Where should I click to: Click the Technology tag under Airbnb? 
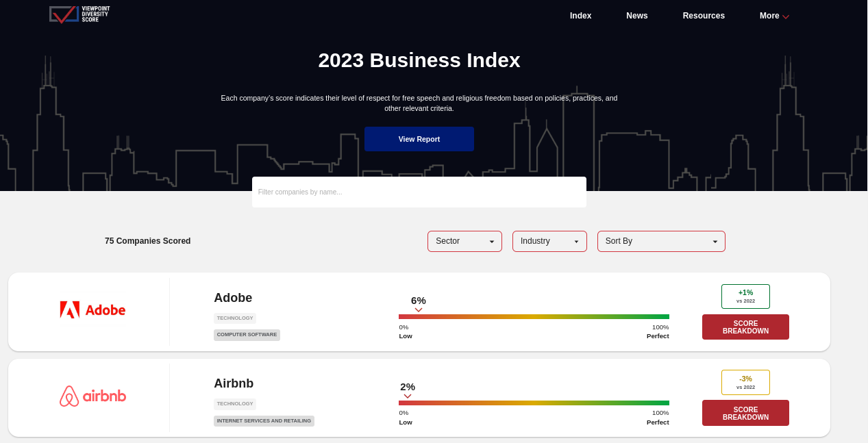pos(235,404)
